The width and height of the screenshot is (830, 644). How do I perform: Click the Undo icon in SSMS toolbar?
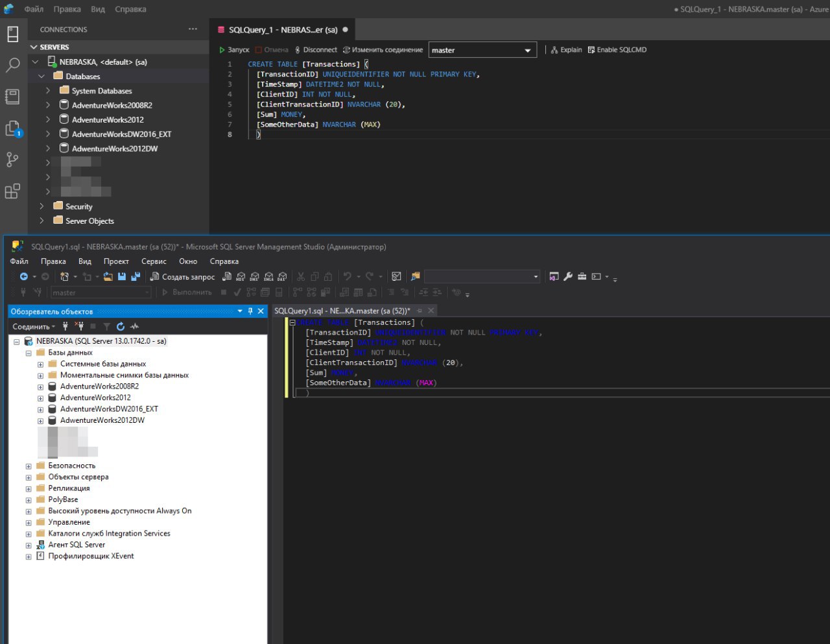click(348, 277)
